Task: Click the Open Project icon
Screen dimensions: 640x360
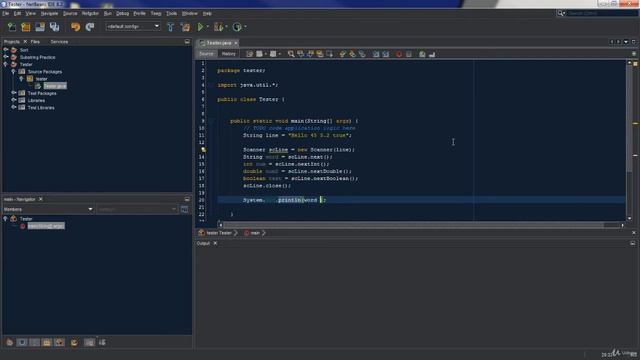Action: pos(40,27)
